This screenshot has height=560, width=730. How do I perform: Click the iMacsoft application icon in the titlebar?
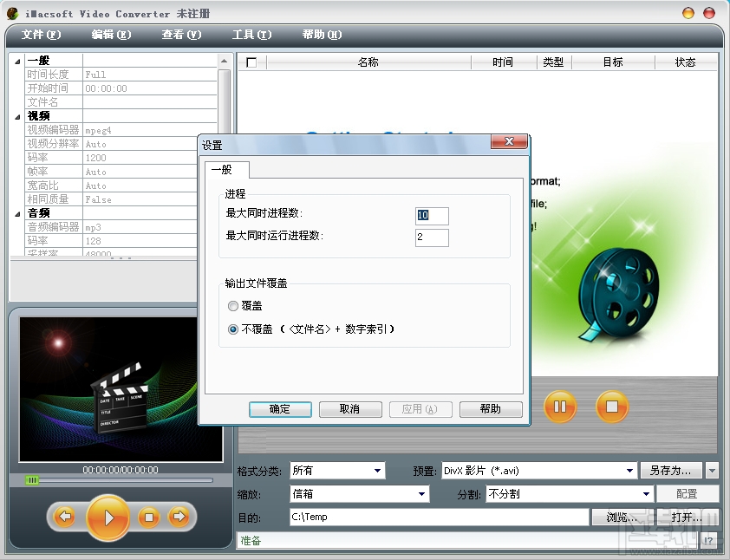(x=11, y=12)
